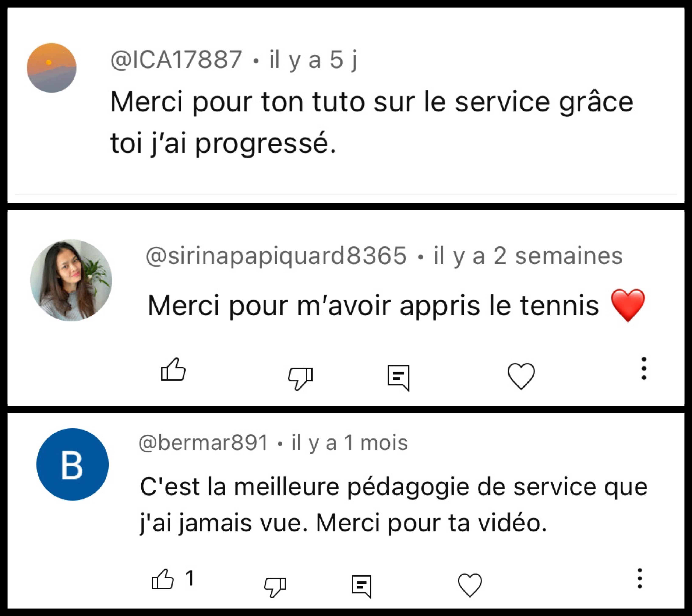Like the comment by @sirinapapiquard8365

(x=173, y=370)
